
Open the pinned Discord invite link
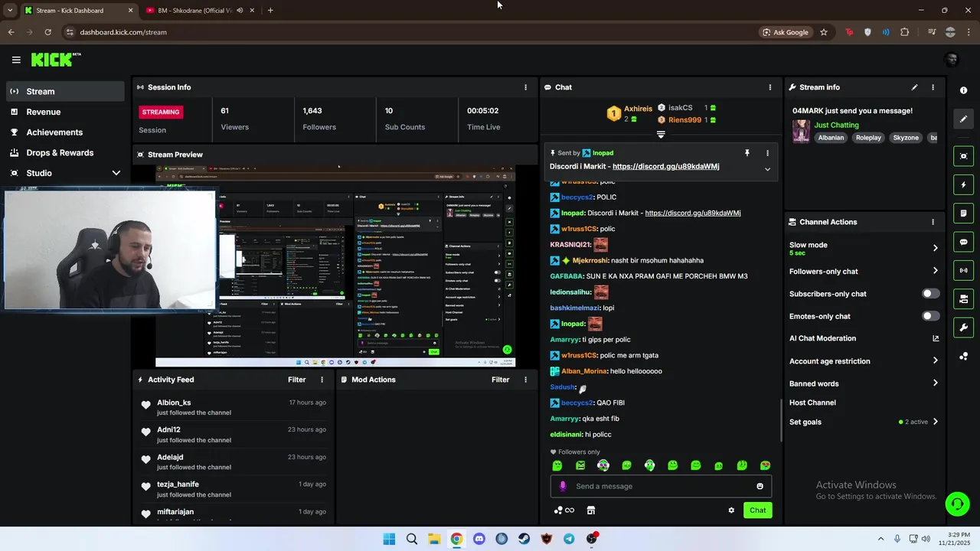(666, 166)
